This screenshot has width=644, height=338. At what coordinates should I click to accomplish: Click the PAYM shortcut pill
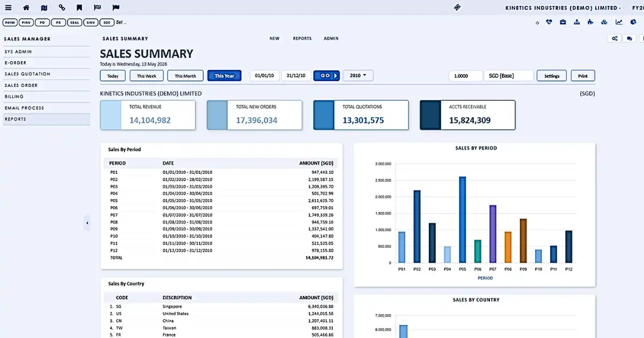(x=10, y=23)
